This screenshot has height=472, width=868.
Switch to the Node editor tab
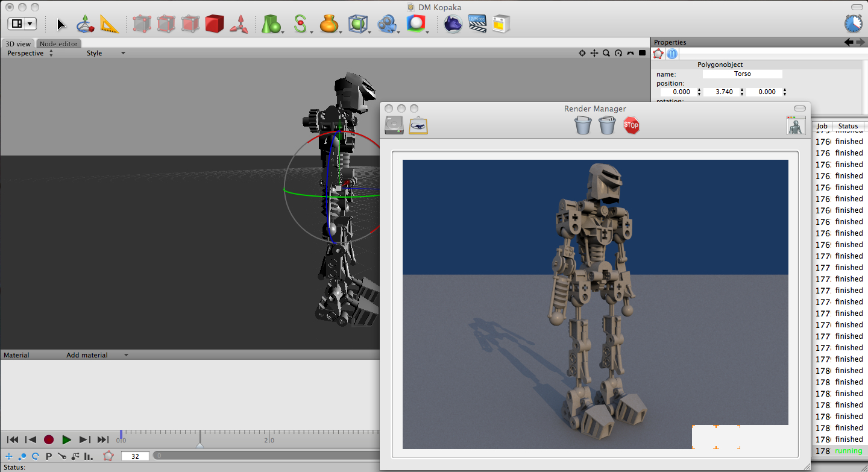click(58, 44)
